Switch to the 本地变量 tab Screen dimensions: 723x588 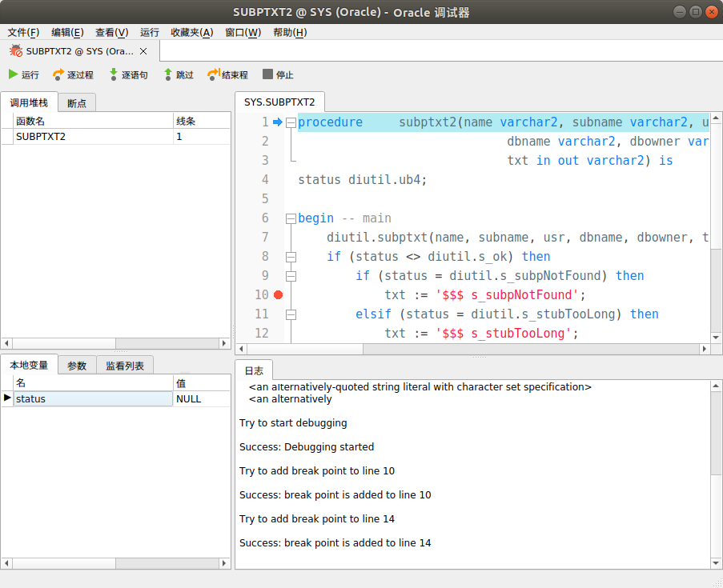29,365
